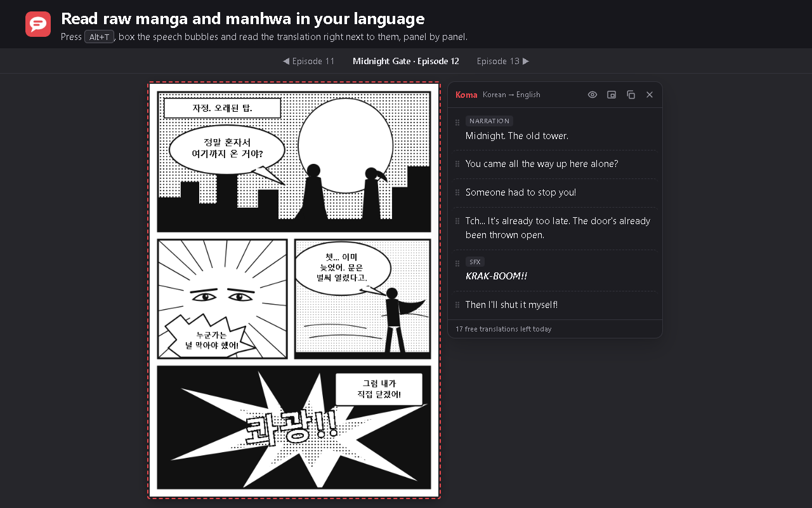
Task: Go to next Episode 13
Action: point(503,61)
